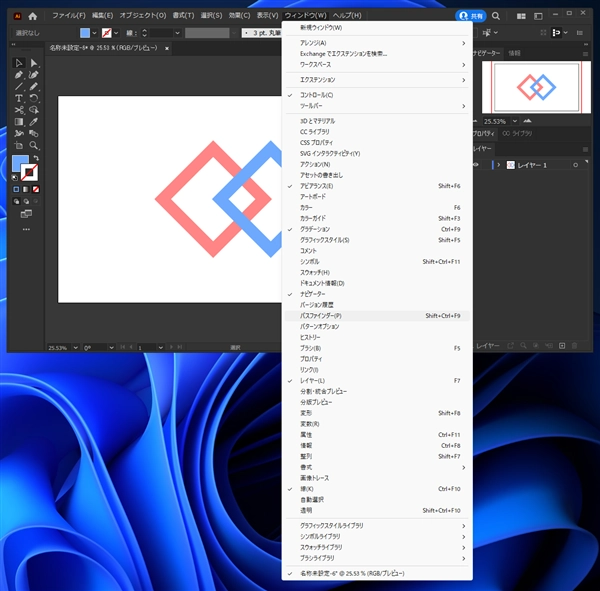Image resolution: width=600 pixels, height=591 pixels.
Task: Open the change screen mode icon
Action: point(26,214)
